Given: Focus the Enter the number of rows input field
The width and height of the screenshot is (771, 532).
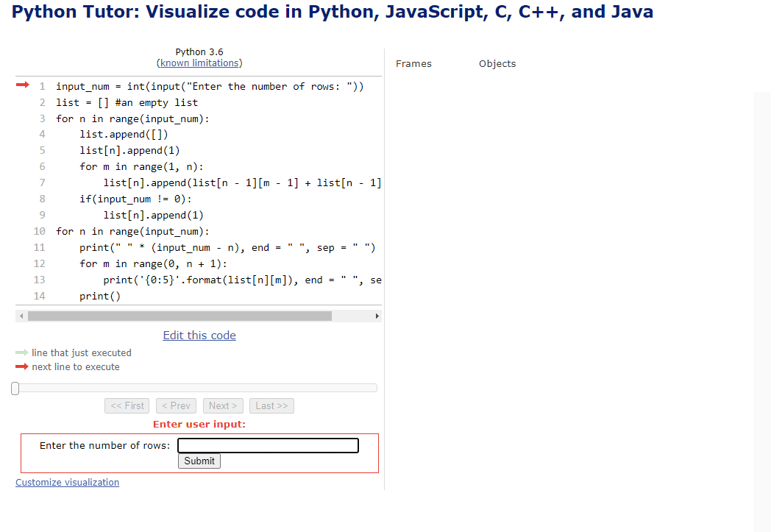Looking at the screenshot, I should pos(268,445).
